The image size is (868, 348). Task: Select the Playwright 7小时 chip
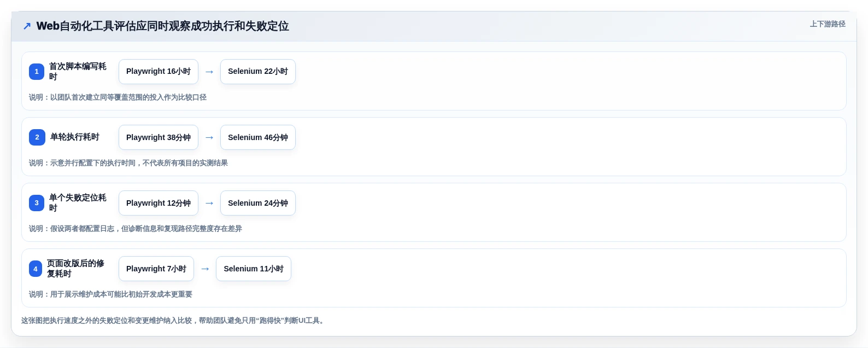pyautogui.click(x=156, y=269)
